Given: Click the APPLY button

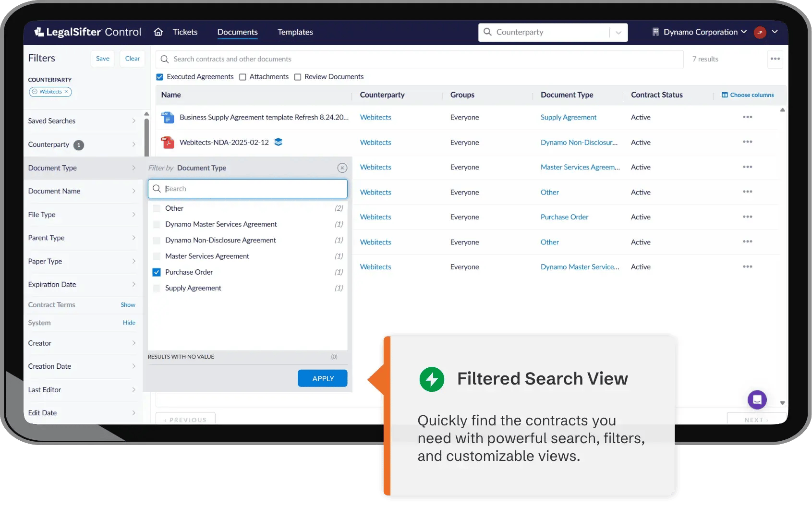Looking at the screenshot, I should 322,378.
